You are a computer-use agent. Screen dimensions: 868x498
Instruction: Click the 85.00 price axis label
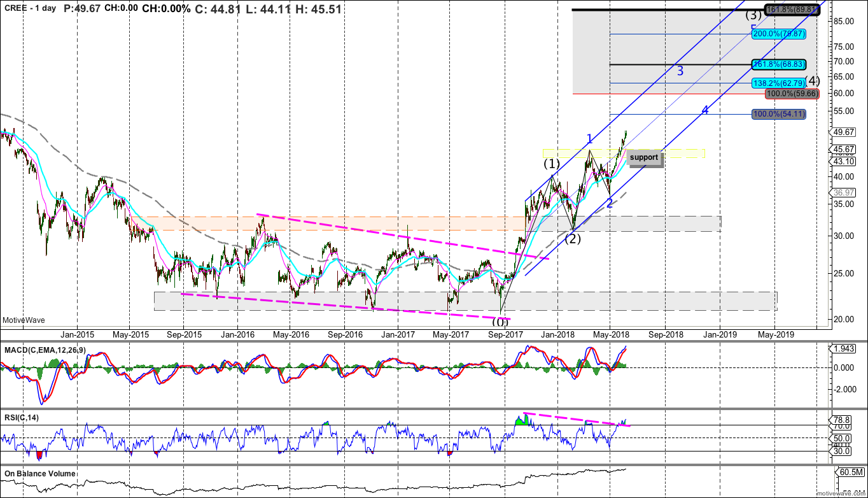(x=844, y=21)
